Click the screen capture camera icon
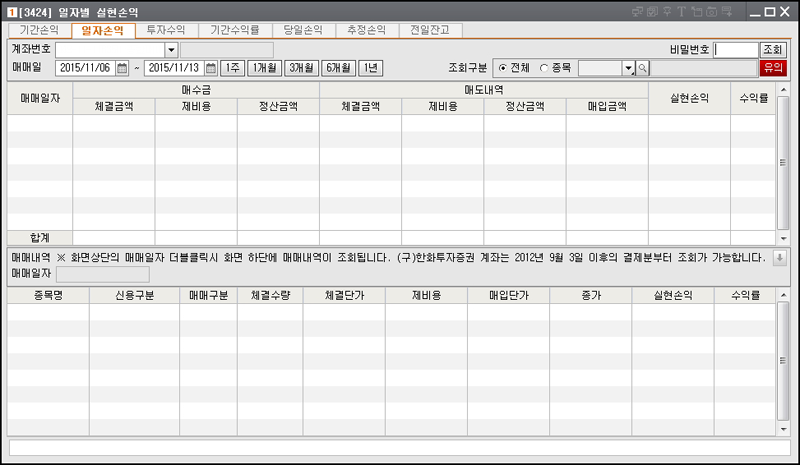Screen dimensions: 800x465 tap(712, 12)
